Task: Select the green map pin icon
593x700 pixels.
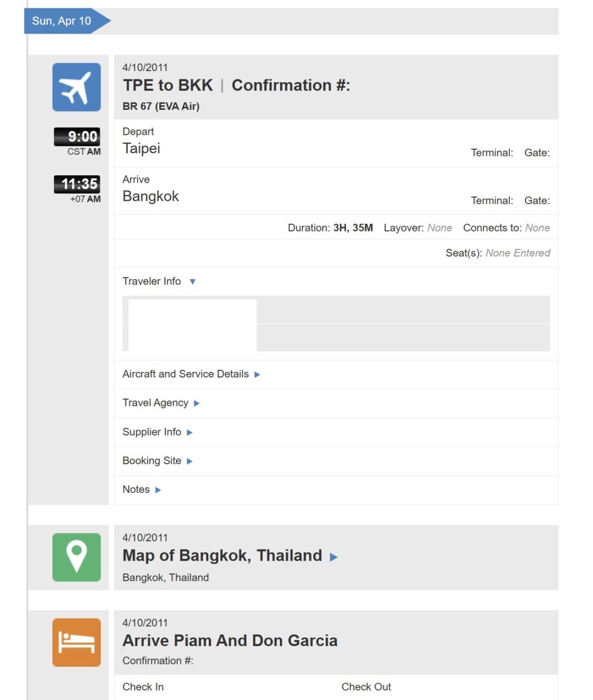Action: 76,557
